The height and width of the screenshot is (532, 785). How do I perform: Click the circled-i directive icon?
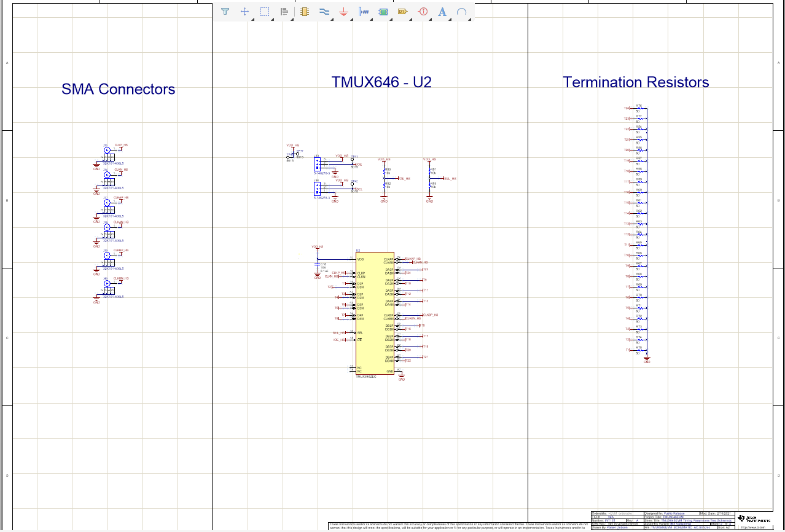tap(423, 11)
